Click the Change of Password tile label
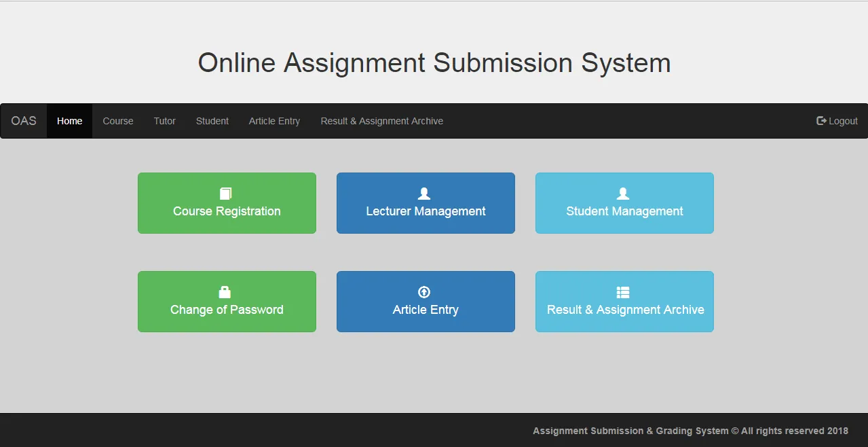The image size is (868, 447). click(227, 310)
